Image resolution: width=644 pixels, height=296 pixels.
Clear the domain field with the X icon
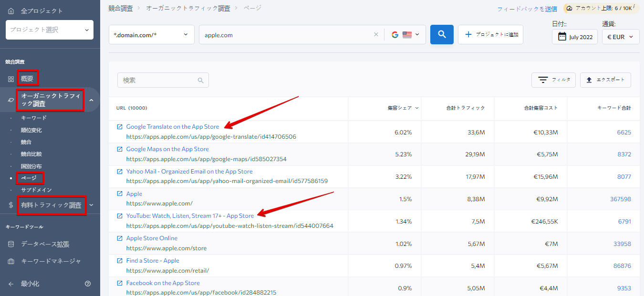click(376, 34)
